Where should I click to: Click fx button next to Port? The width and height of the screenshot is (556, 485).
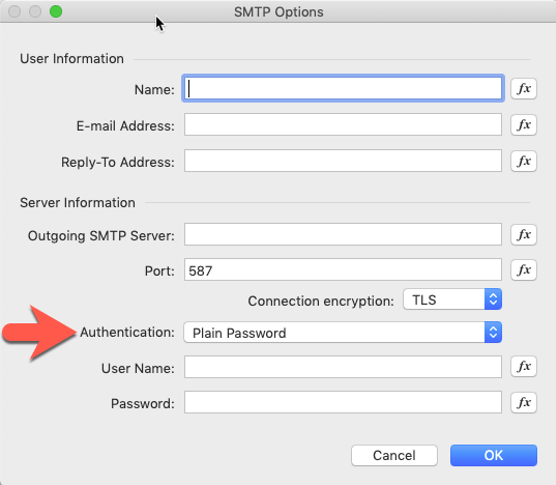pos(523,270)
